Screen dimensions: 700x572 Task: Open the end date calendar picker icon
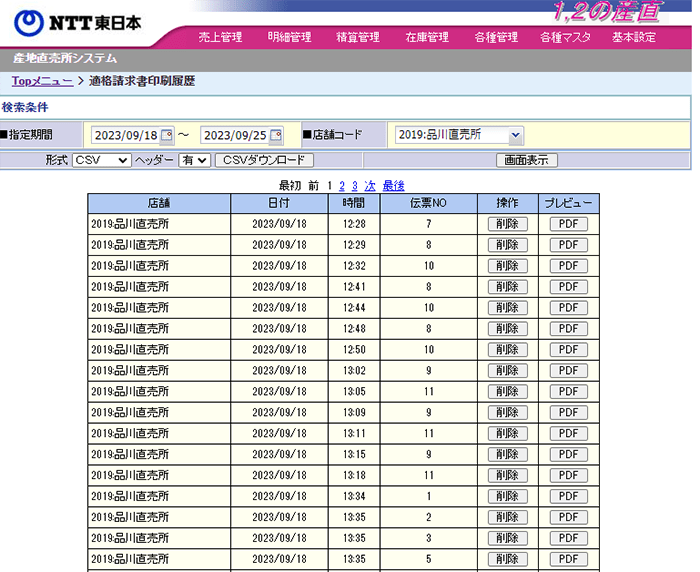(x=277, y=135)
